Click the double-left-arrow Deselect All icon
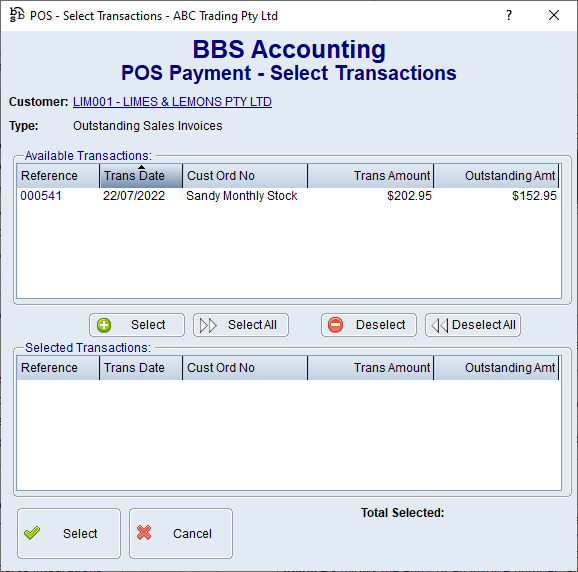The width and height of the screenshot is (578, 572). pos(440,325)
